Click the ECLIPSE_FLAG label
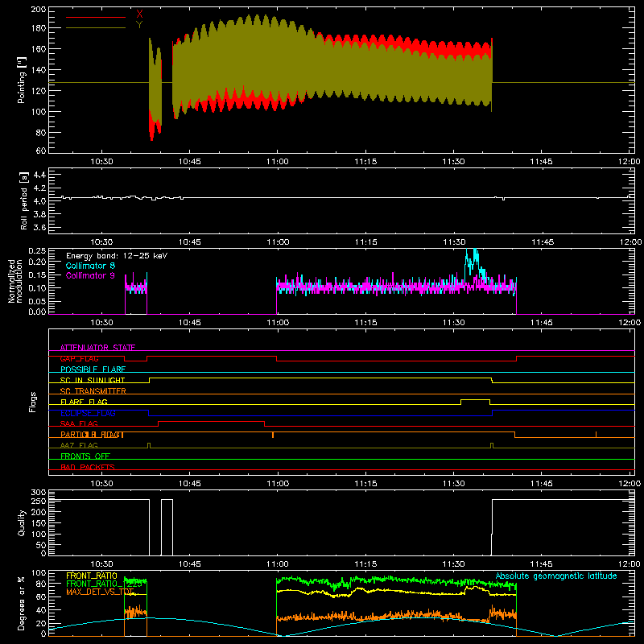Image resolution: width=644 pixels, height=644 pixels. click(x=88, y=413)
